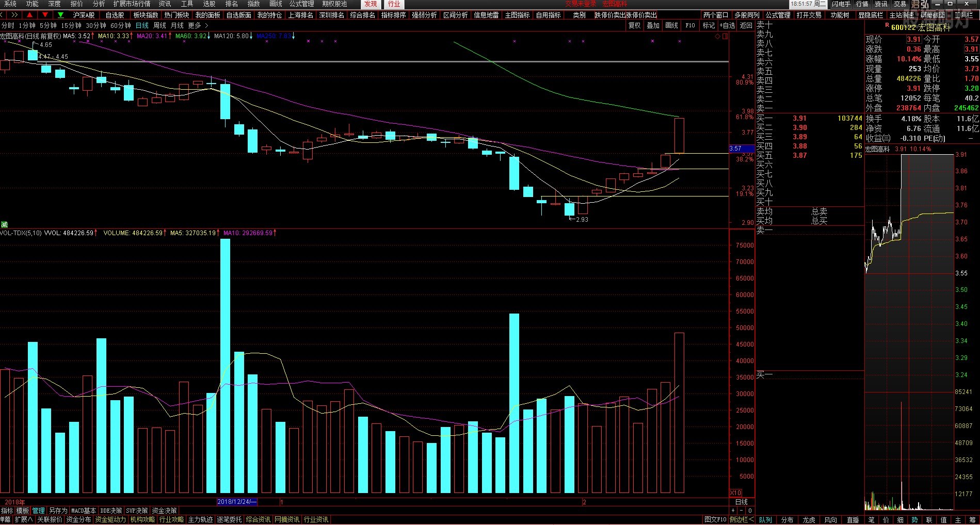
Task: Toggle 标记 mark on stock
Action: coord(709,25)
